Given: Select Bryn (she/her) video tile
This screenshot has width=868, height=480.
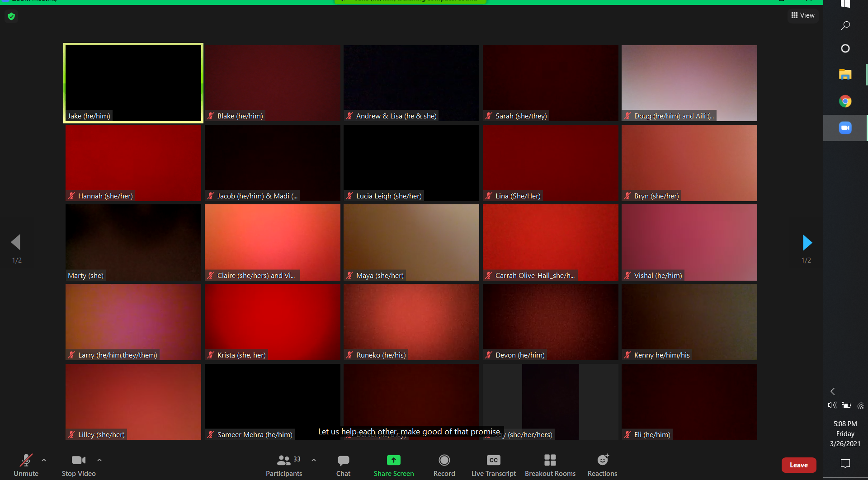Looking at the screenshot, I should coord(689,163).
